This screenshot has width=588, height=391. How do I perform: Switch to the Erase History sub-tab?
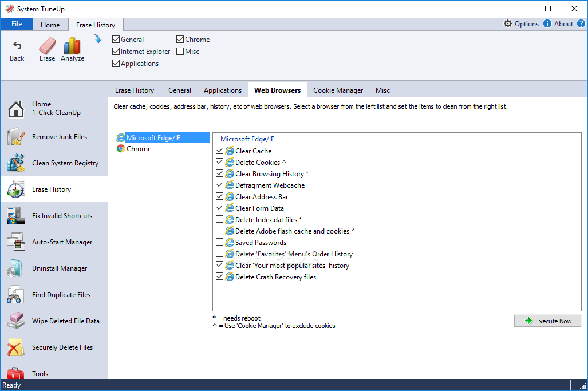pyautogui.click(x=135, y=90)
